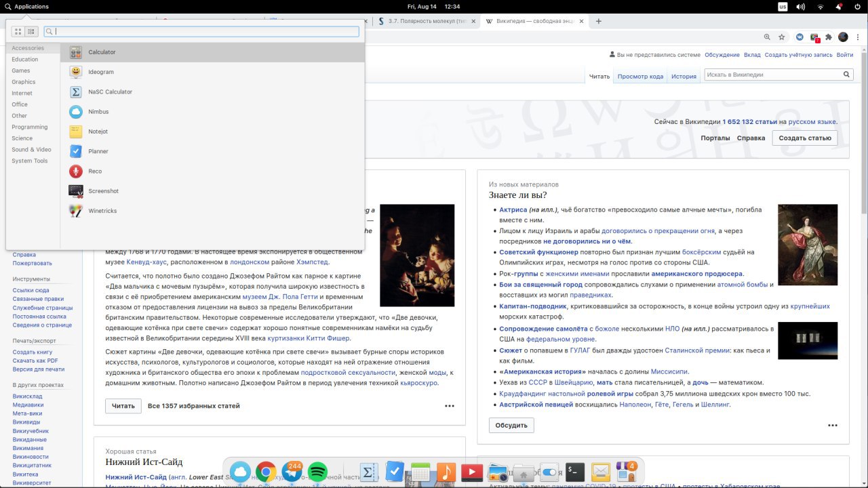Open Telegram from the dock
This screenshot has width=868, height=488.
[292, 472]
